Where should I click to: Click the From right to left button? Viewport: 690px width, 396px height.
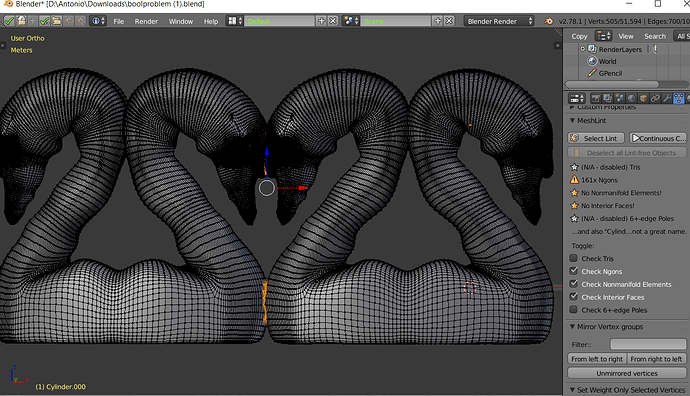(x=657, y=359)
